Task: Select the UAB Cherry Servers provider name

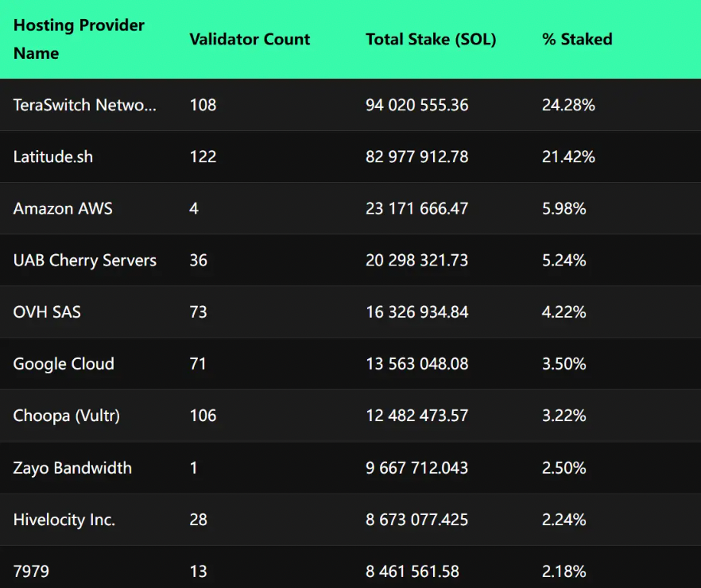Action: coord(85,261)
